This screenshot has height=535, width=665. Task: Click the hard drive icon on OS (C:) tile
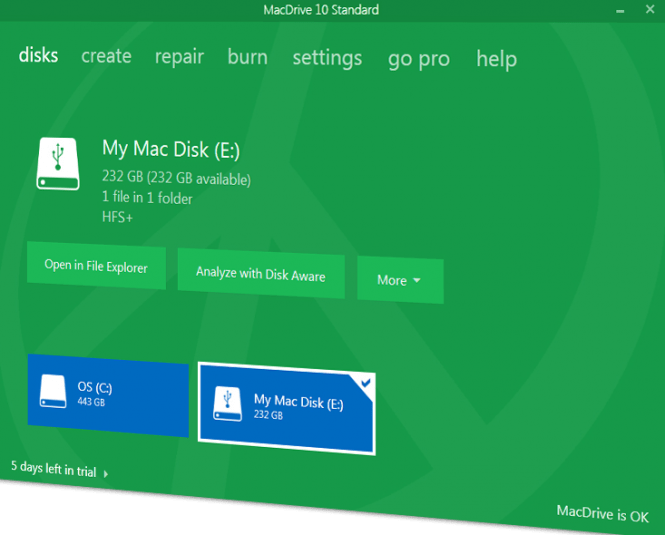coord(53,391)
